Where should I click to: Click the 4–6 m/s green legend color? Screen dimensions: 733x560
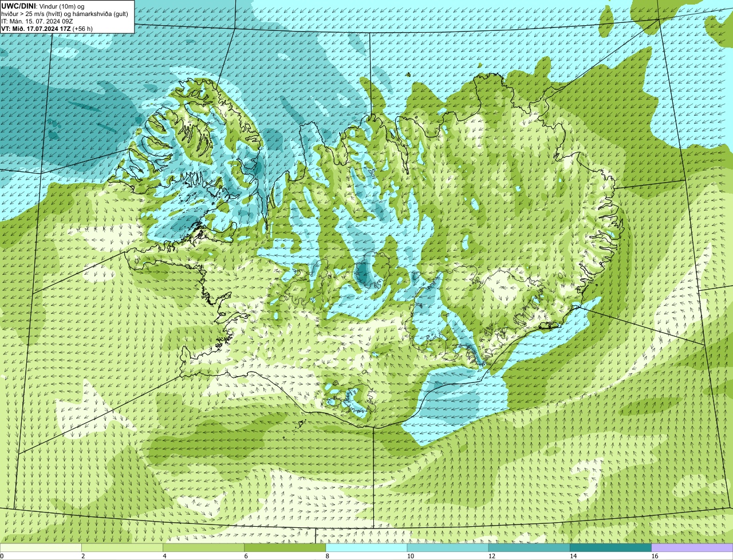(x=203, y=548)
